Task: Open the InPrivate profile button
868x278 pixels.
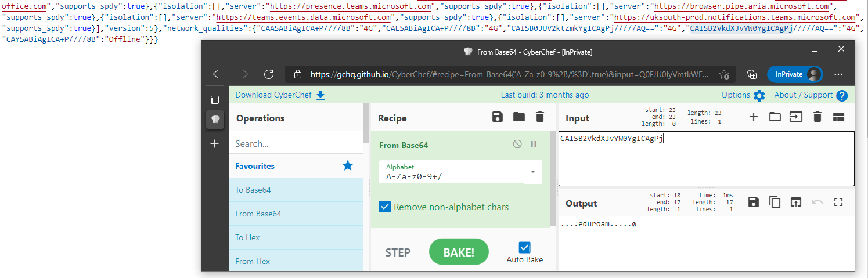Action: click(794, 74)
